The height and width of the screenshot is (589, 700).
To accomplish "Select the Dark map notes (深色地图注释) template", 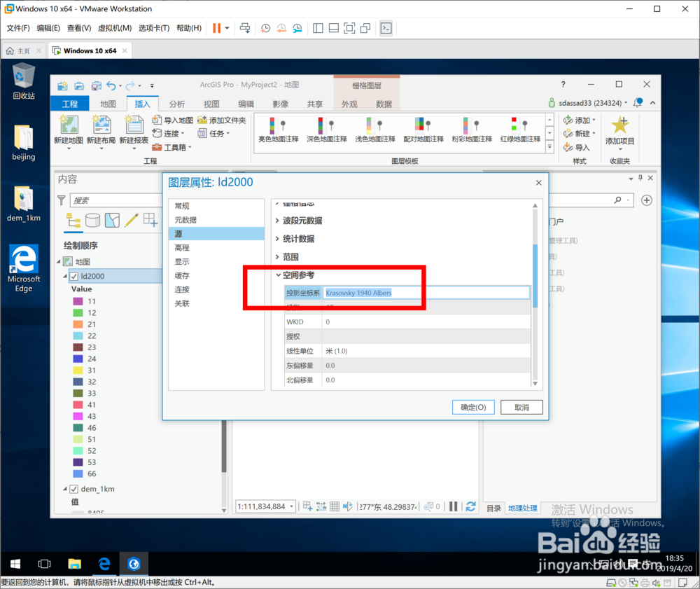I will click(x=326, y=130).
